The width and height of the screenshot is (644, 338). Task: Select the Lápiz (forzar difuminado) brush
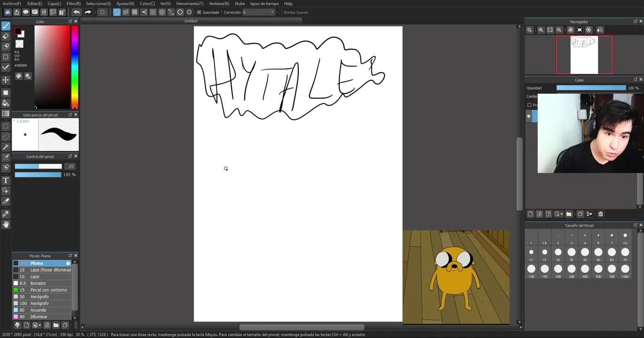point(42,270)
